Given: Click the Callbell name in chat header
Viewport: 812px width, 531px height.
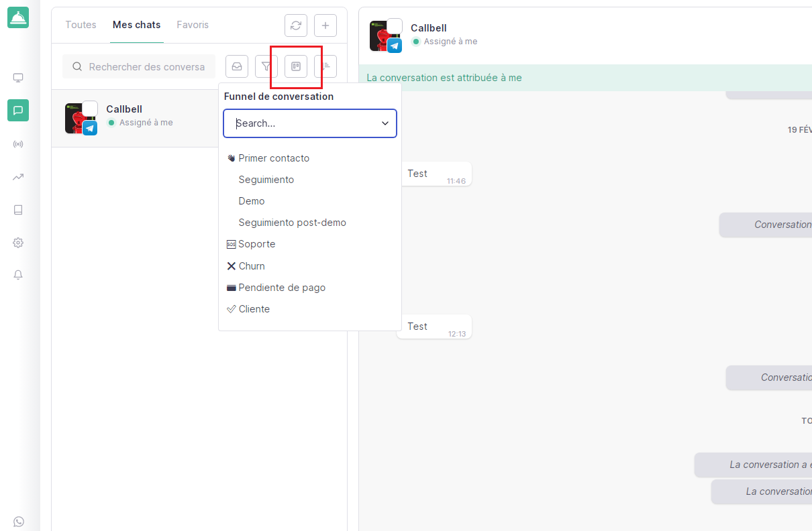Looking at the screenshot, I should [429, 28].
